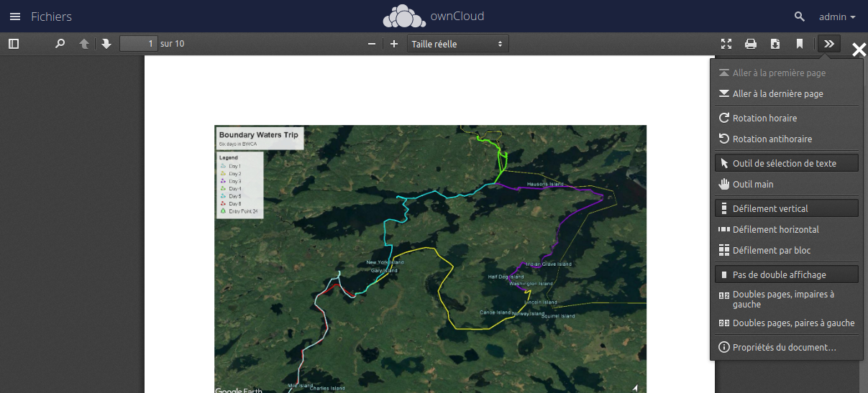Click the 'sur 10' page count label

pyautogui.click(x=173, y=44)
